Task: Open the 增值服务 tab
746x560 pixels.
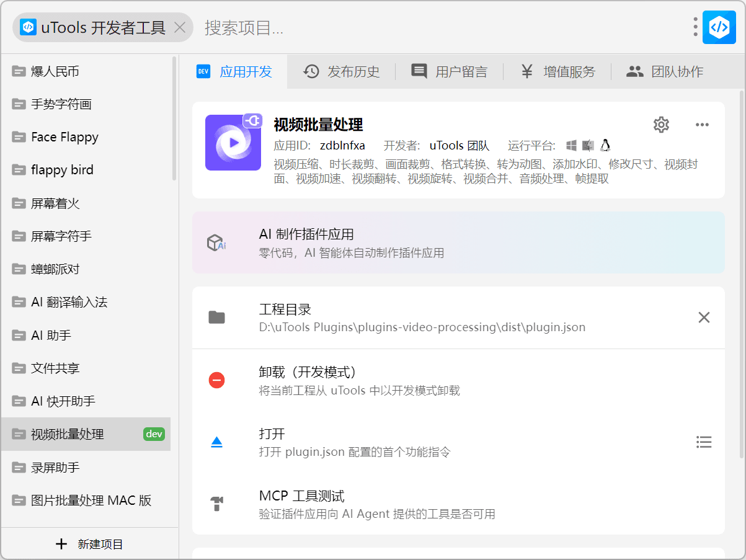Action: (x=557, y=72)
